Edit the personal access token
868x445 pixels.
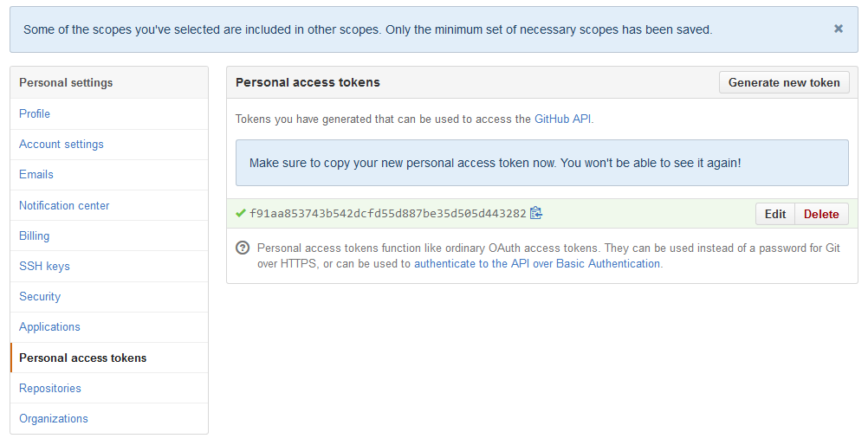(x=775, y=214)
